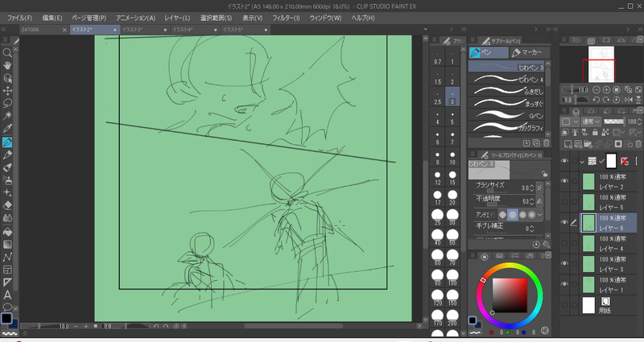Switch to the 241006 canvas tab
Viewport: 644px width, 342px height.
point(44,30)
